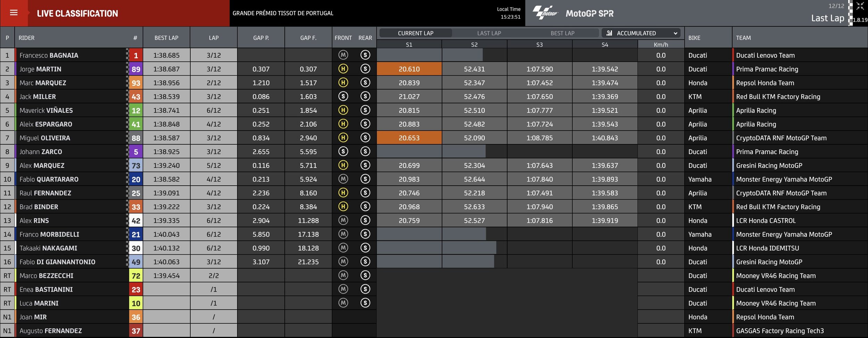Collapse fullscreen with the arrows icon

[860, 6]
